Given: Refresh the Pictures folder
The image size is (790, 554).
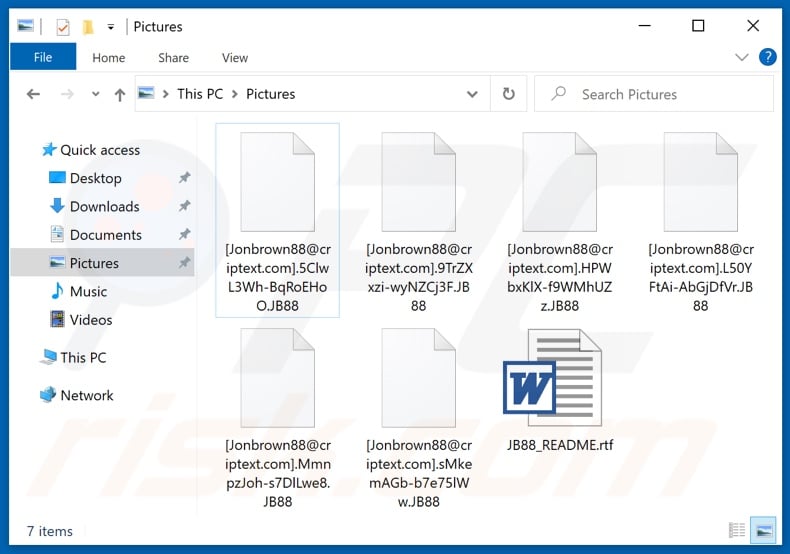Looking at the screenshot, I should 508,94.
